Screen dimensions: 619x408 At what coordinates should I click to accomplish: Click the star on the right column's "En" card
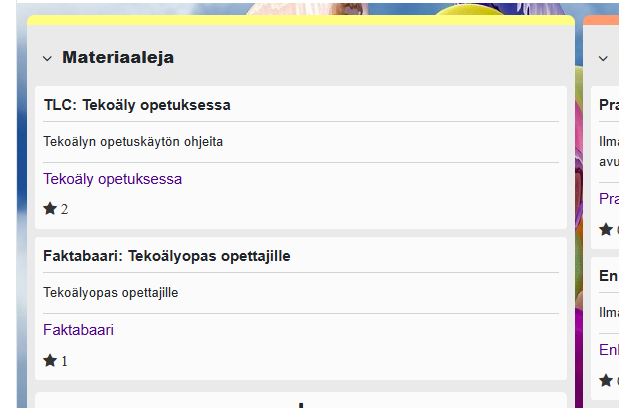(x=606, y=381)
